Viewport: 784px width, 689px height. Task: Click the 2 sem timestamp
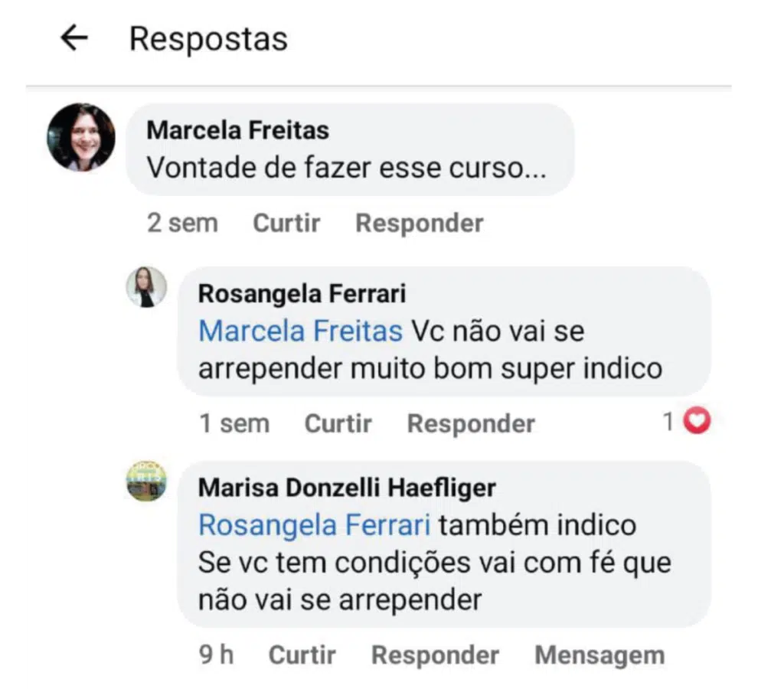(182, 224)
